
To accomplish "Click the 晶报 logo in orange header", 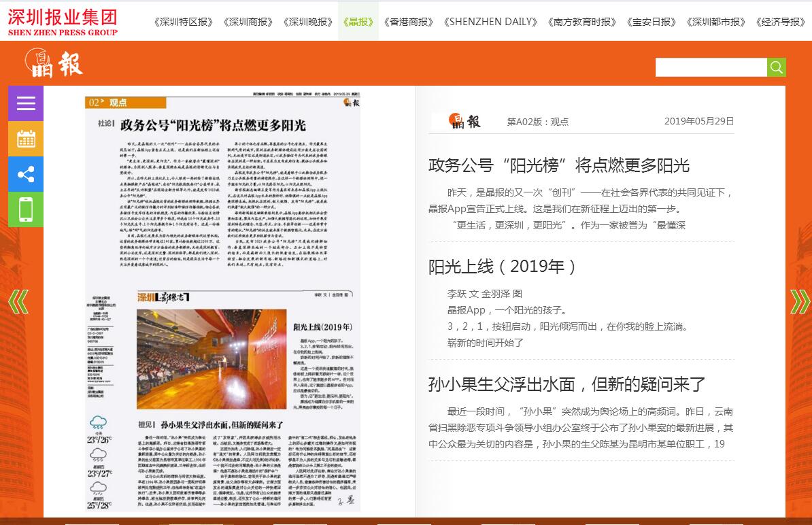I will coord(54,63).
